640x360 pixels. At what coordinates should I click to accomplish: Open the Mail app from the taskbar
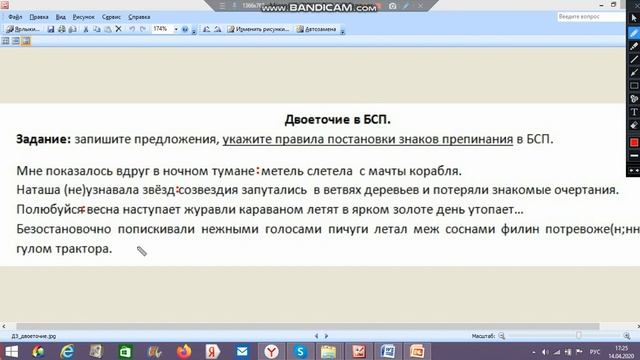[242, 351]
